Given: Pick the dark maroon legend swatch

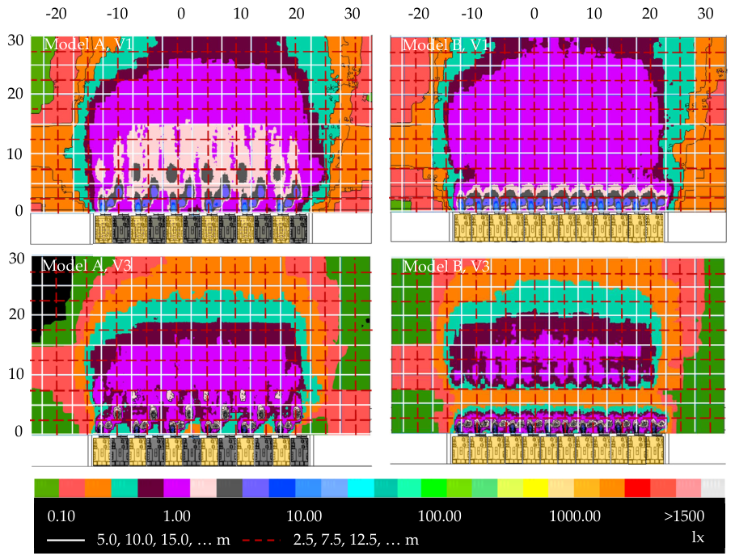Looking at the screenshot, I should 150,488.
